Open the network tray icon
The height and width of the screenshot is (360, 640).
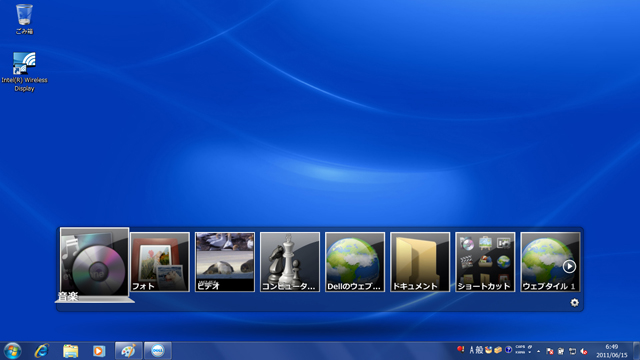coord(572,351)
